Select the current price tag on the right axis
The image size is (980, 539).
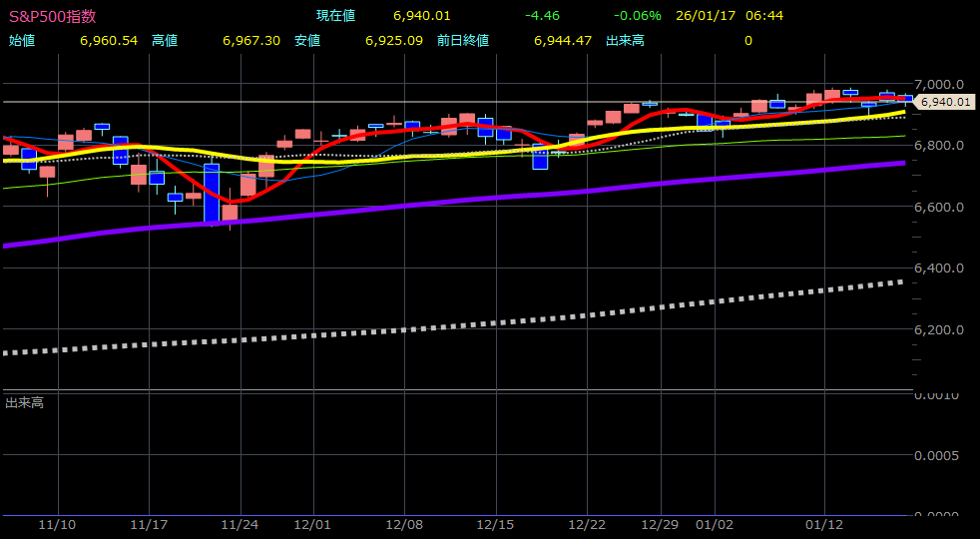pyautogui.click(x=944, y=102)
